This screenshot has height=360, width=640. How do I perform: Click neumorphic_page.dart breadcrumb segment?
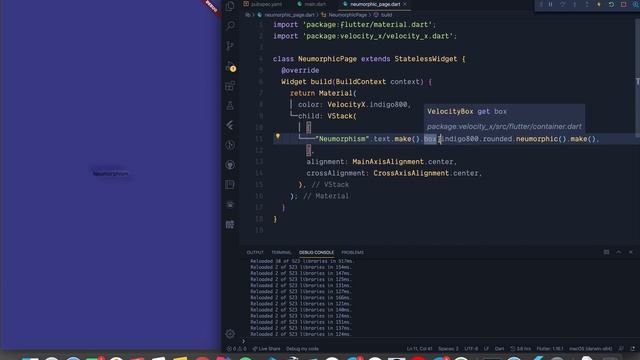286,15
